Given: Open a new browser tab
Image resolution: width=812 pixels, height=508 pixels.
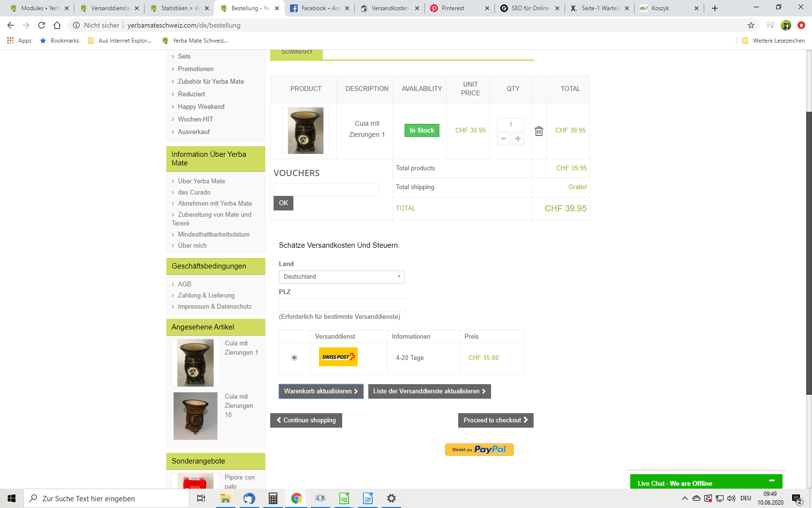Looking at the screenshot, I should 715,8.
